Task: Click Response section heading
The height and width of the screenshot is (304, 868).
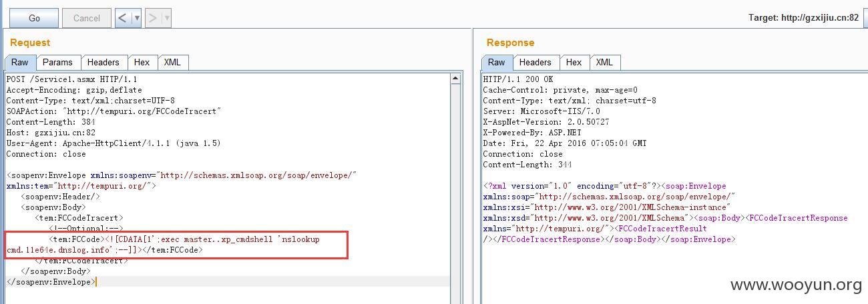Action: pyautogui.click(x=510, y=43)
